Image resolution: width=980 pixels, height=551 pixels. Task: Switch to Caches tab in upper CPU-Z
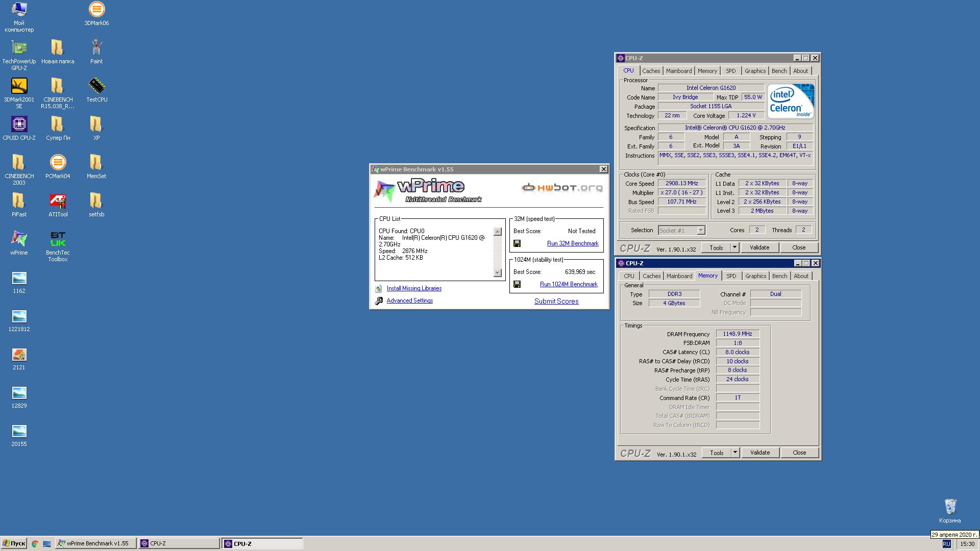pos(651,71)
